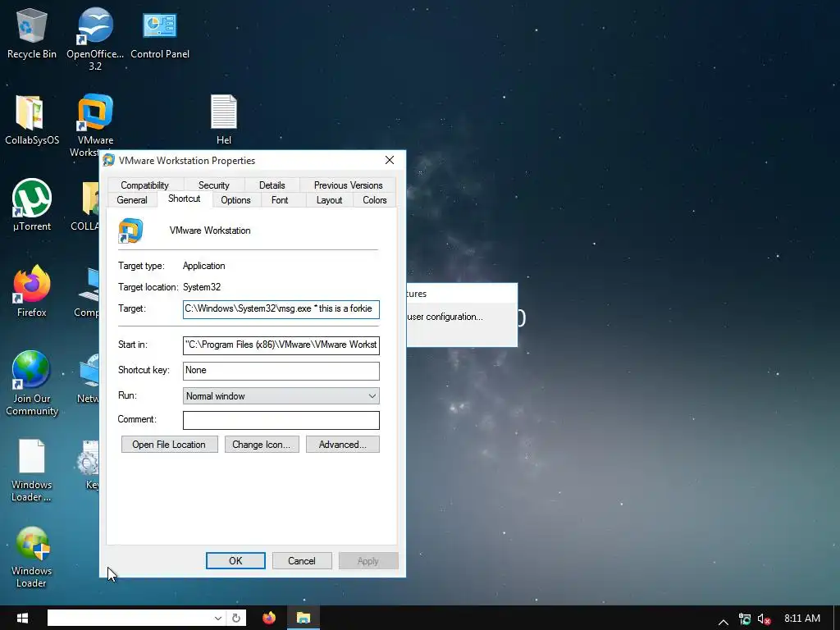
Task: Click the VMware shortcut icon inside Properties dialog
Action: point(130,231)
